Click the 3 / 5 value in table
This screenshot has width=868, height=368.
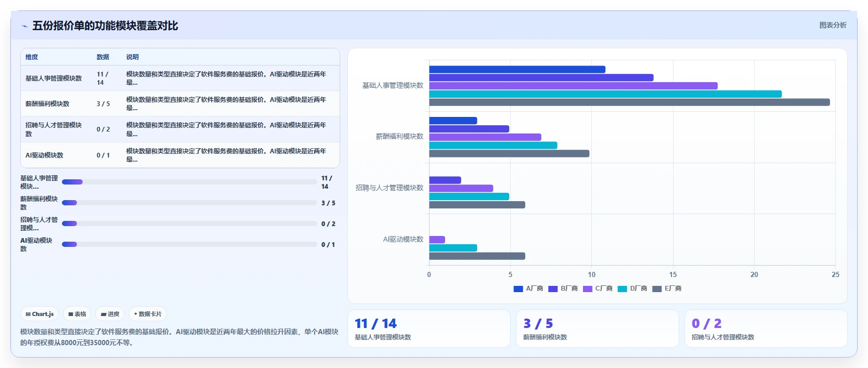[103, 104]
